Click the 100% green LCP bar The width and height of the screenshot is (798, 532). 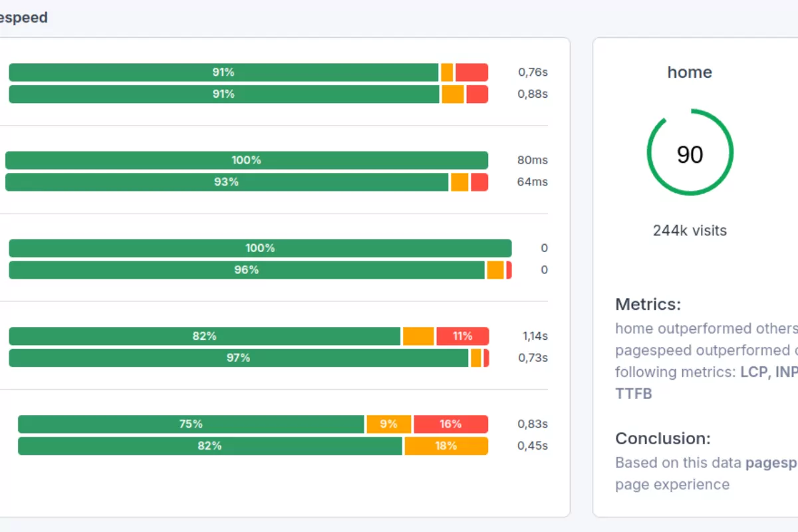246,160
